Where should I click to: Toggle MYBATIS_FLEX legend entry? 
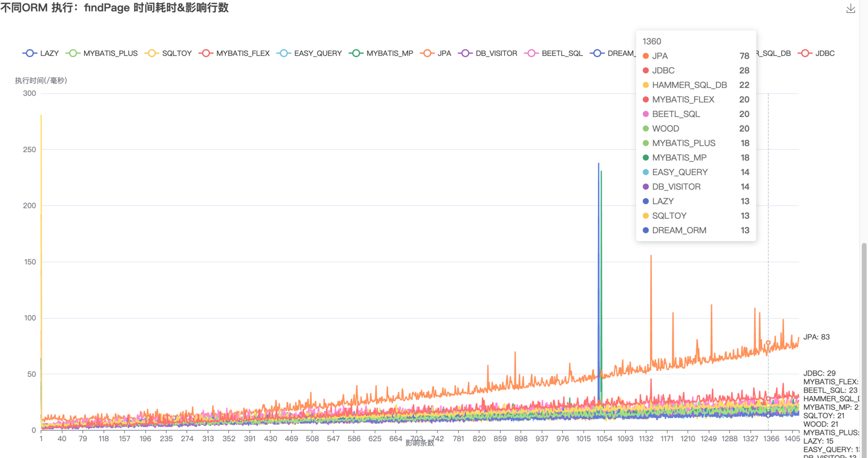[x=234, y=53]
